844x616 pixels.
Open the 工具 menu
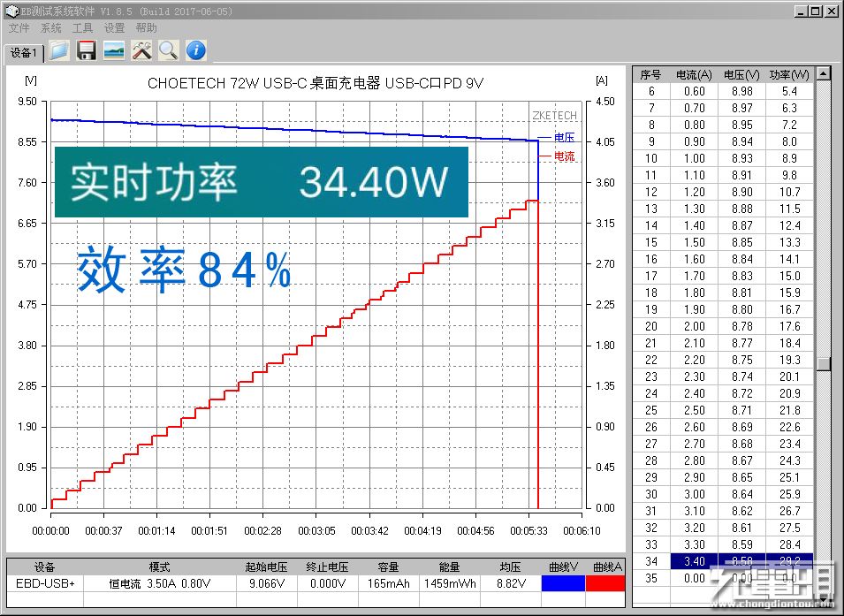point(82,28)
